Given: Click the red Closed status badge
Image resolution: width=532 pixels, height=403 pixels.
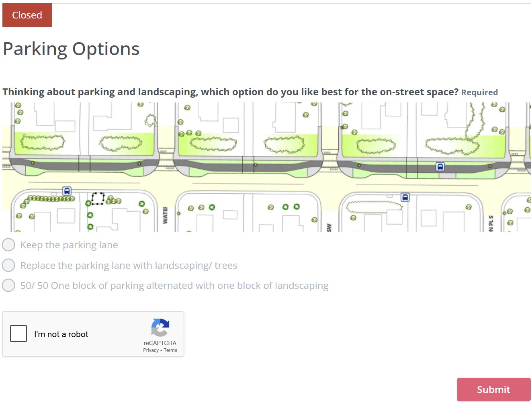Looking at the screenshot, I should pos(27,15).
